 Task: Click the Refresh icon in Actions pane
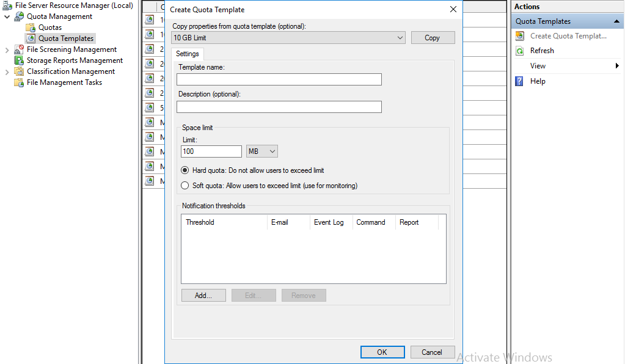pyautogui.click(x=520, y=51)
